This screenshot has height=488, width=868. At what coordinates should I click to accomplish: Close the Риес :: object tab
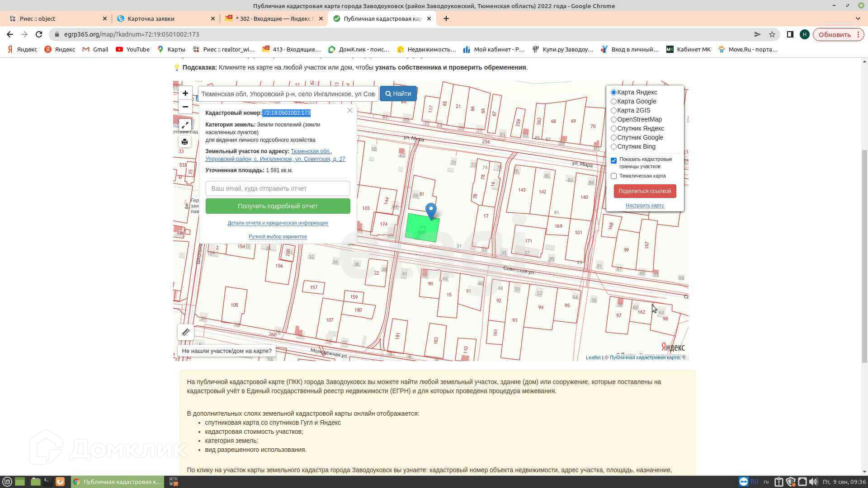click(105, 19)
